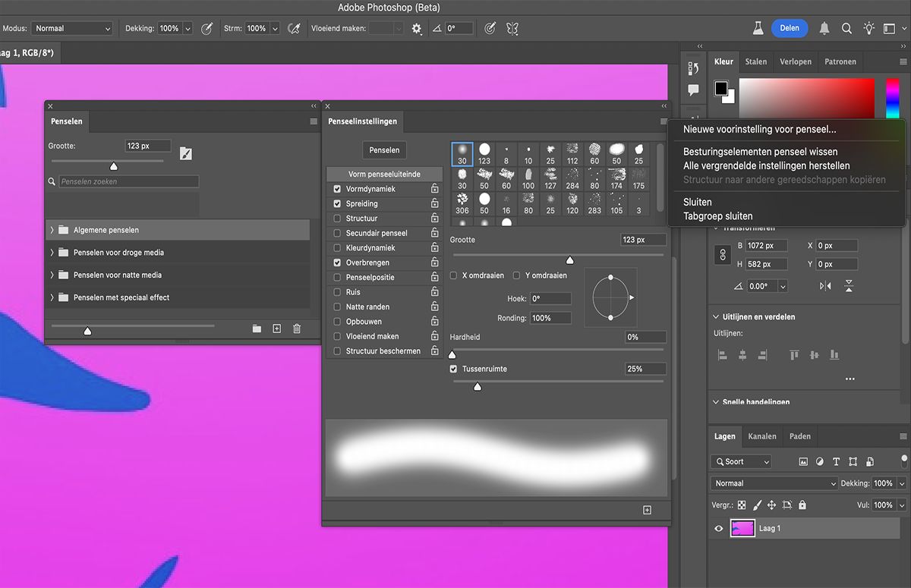Switch to Stalen tab
The image size is (911, 588).
coord(755,61)
